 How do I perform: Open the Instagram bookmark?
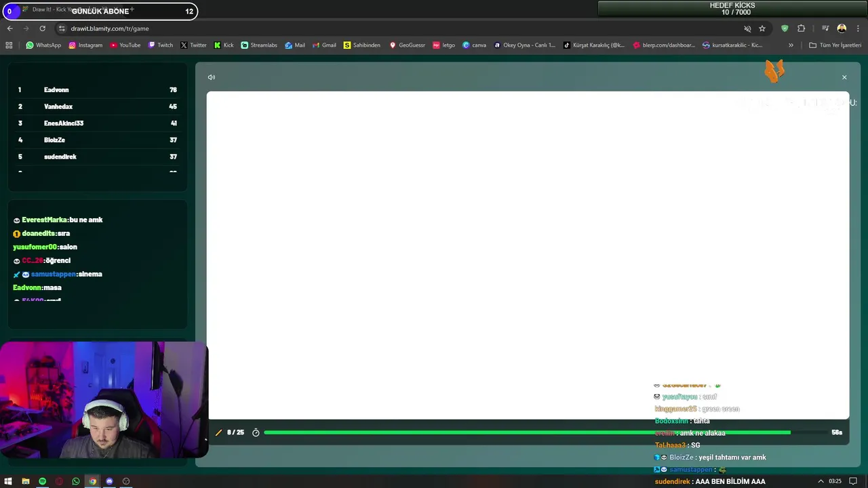(85, 45)
